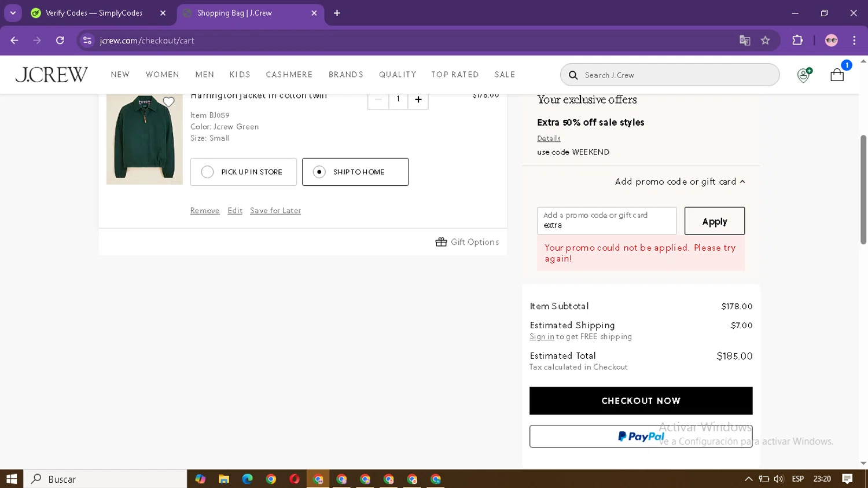
Task: Open site information icon in address bar
Action: pos(87,41)
